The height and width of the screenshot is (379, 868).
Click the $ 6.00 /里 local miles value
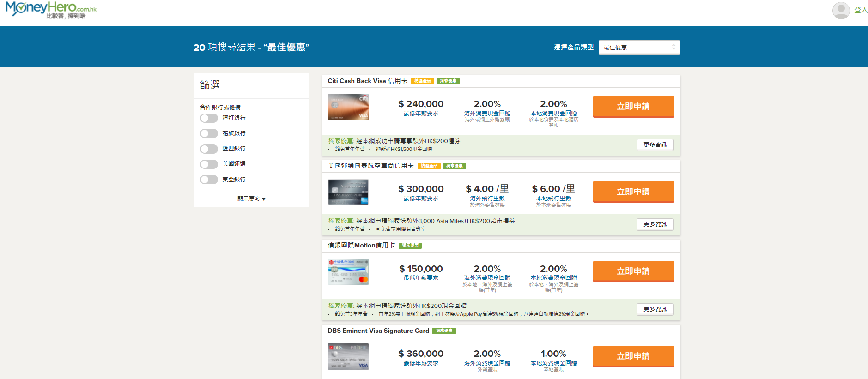(553, 189)
